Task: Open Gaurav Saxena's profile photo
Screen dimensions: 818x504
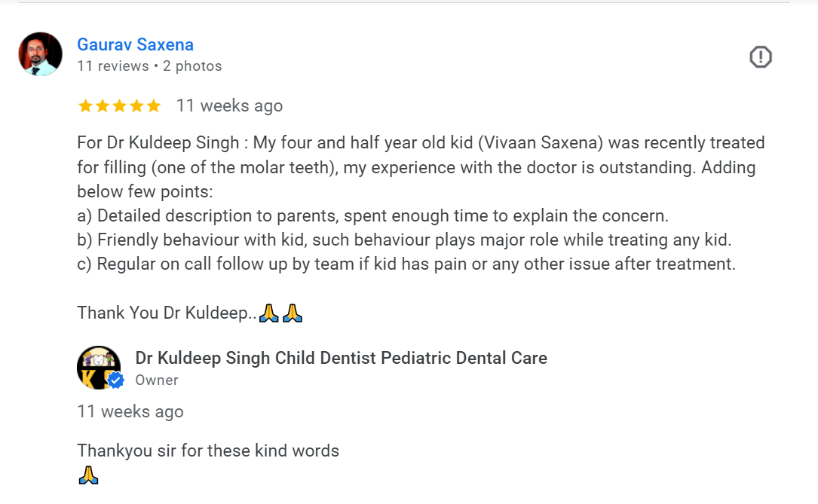Action: click(40, 54)
